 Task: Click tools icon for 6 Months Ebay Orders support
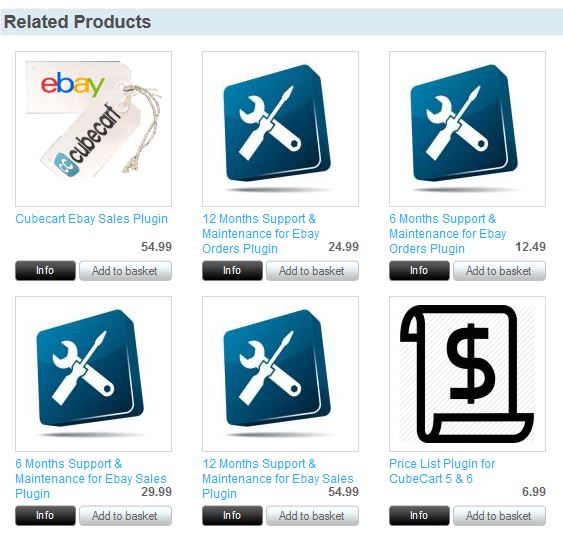467,129
